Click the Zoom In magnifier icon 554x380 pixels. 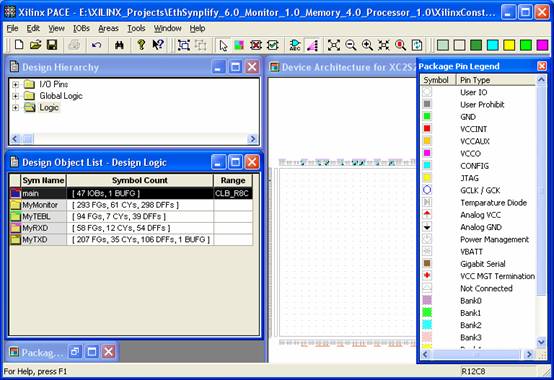pos(367,45)
